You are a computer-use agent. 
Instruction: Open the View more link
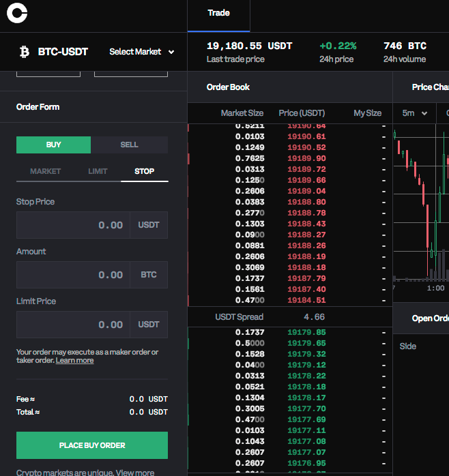click(134, 473)
